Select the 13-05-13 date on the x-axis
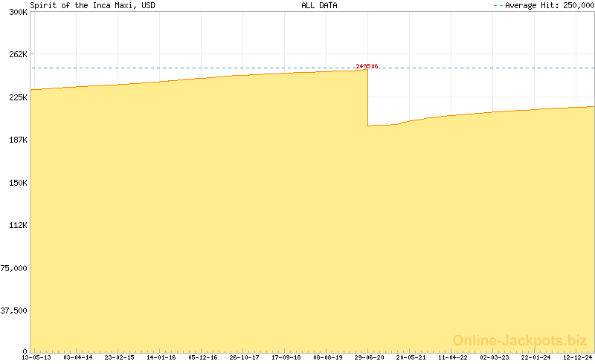Image resolution: width=595 pixels, height=364 pixels. pyautogui.click(x=36, y=357)
